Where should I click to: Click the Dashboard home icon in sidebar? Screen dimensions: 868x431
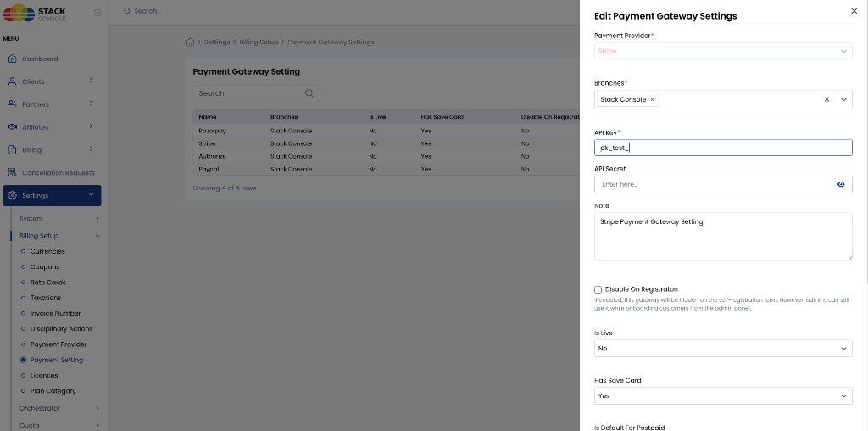point(12,59)
